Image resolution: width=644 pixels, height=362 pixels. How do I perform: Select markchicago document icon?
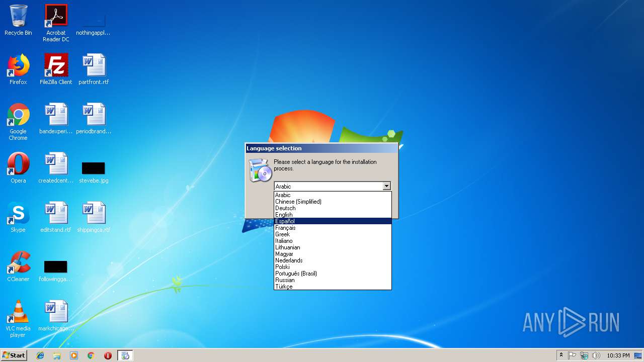click(56, 316)
